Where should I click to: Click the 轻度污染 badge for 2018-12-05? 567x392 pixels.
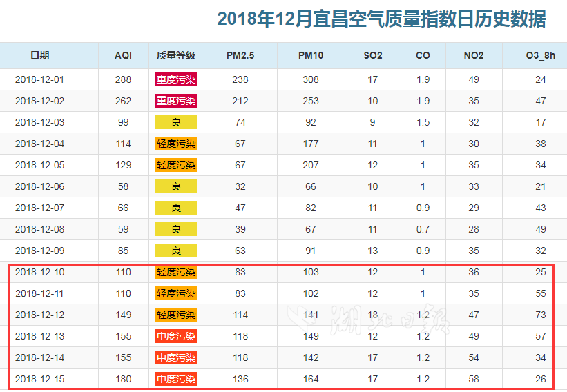176,165
